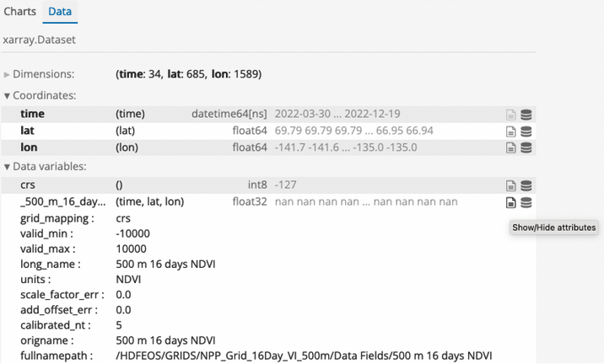The height and width of the screenshot is (364, 604).
Task: Collapse the Data variables section
Action: pos(45,166)
